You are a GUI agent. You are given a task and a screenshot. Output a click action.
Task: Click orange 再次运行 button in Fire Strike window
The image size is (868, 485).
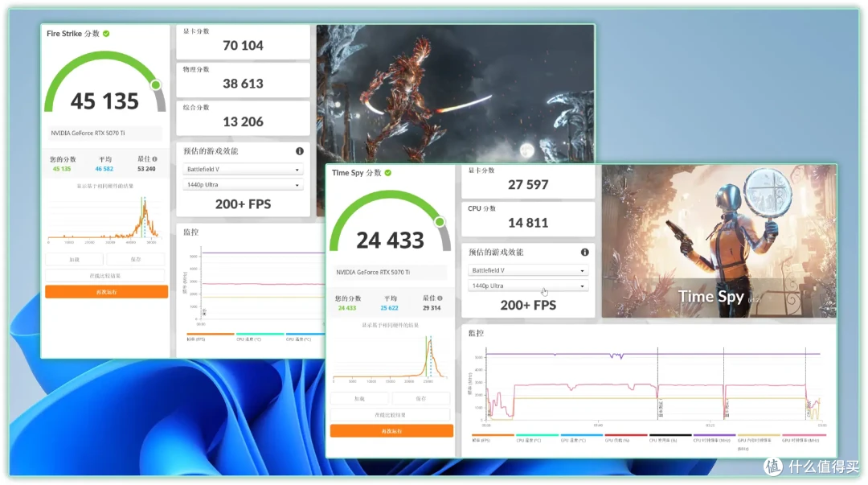point(106,291)
